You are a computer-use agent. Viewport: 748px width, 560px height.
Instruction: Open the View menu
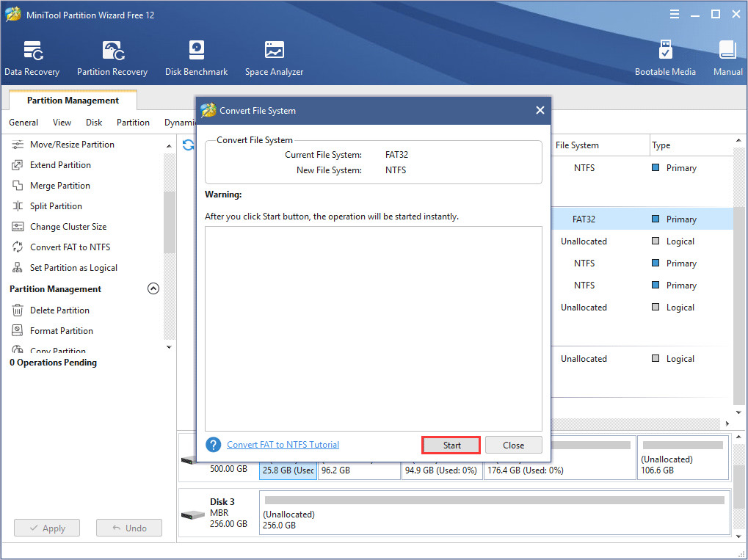point(62,123)
